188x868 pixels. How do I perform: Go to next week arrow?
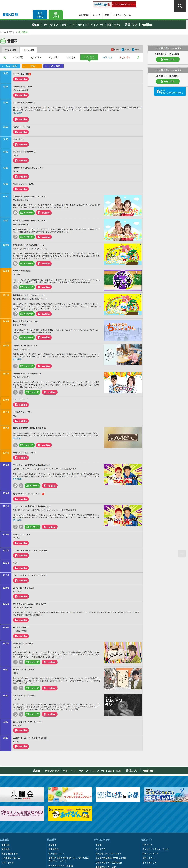click(138, 57)
